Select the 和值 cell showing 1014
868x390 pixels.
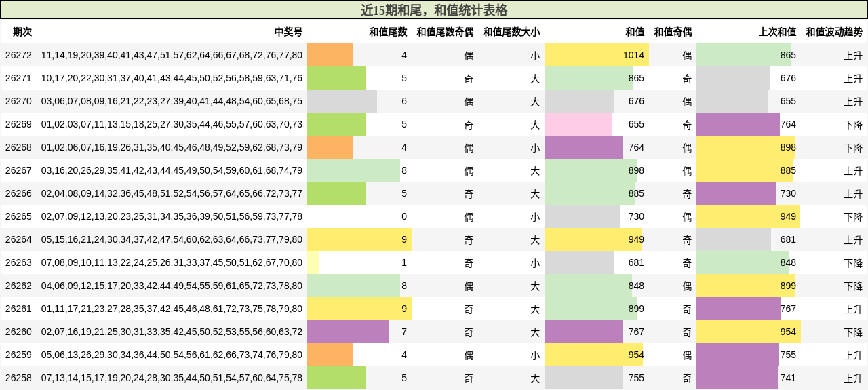pos(597,55)
